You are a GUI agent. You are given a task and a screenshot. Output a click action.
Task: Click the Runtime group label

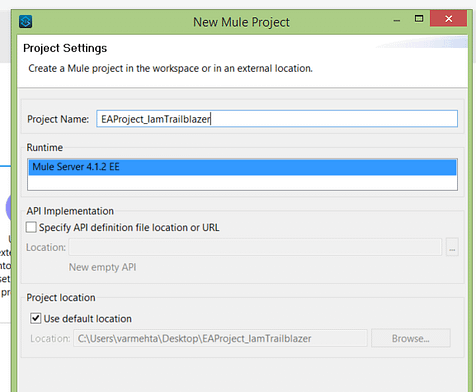[45, 147]
